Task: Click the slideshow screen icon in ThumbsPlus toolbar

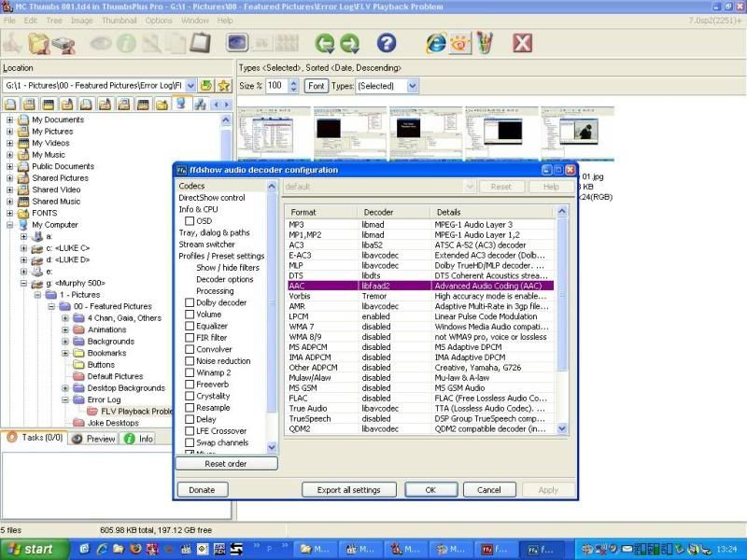Action: pos(237,43)
